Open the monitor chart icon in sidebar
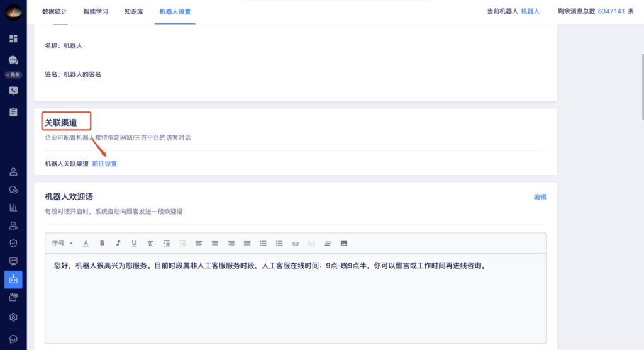Viewport: 644px width, 350px height. click(x=13, y=261)
